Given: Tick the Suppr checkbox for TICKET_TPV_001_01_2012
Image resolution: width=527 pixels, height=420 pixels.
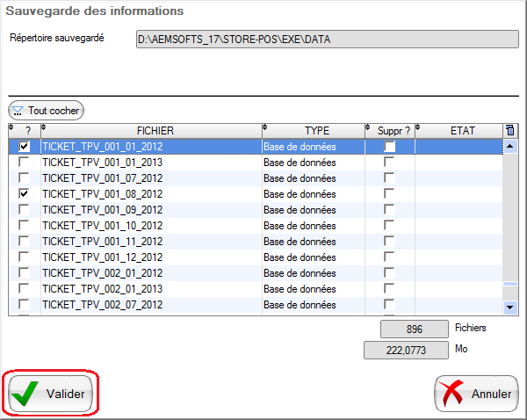Looking at the screenshot, I should pyautogui.click(x=389, y=147).
